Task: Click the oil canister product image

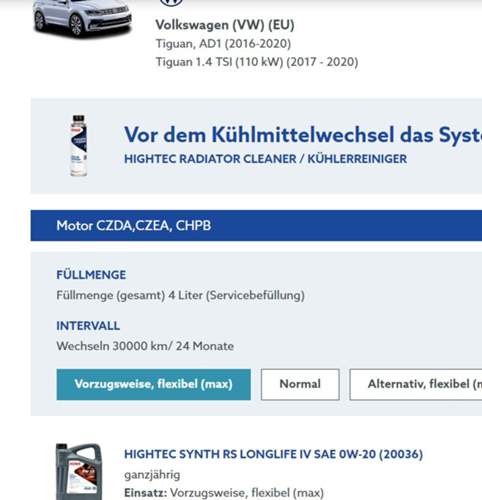Action: point(79,471)
